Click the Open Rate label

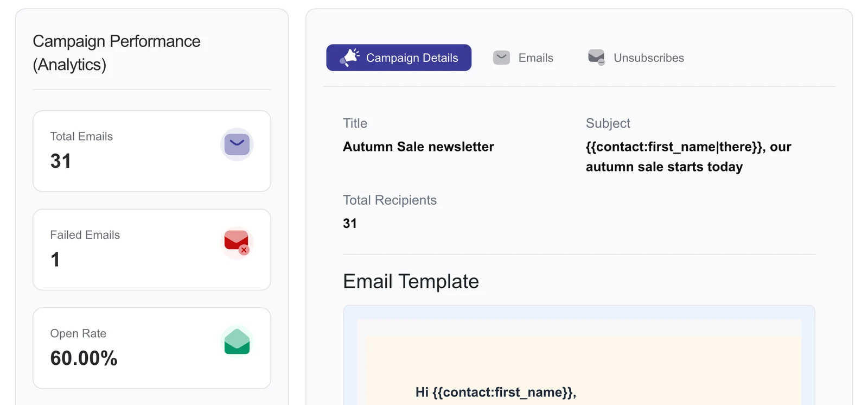point(78,333)
